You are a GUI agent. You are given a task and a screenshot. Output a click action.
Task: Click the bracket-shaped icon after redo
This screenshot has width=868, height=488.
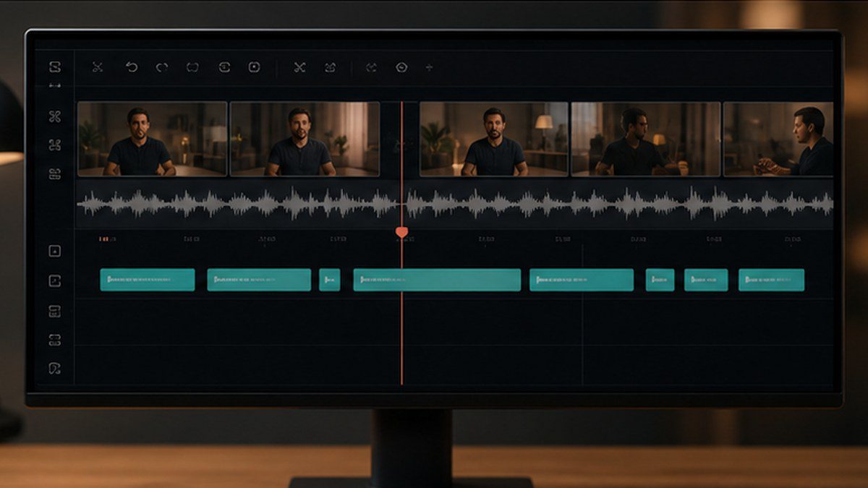click(192, 67)
